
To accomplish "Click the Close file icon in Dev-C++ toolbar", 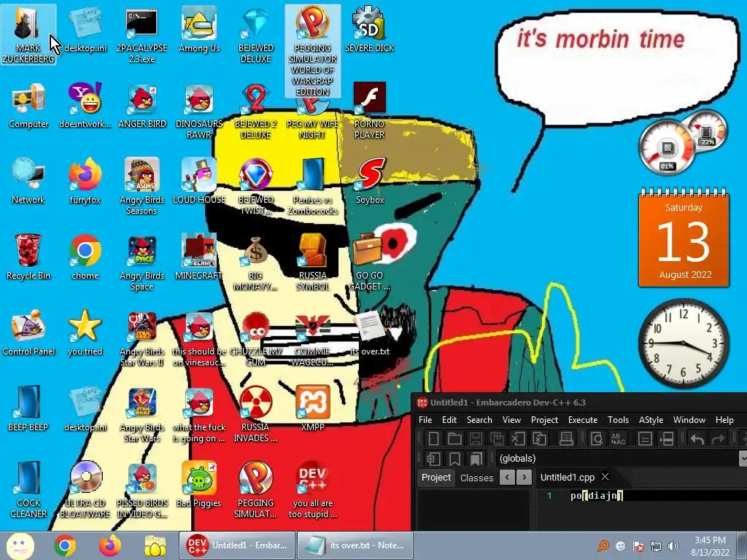I will (x=518, y=438).
